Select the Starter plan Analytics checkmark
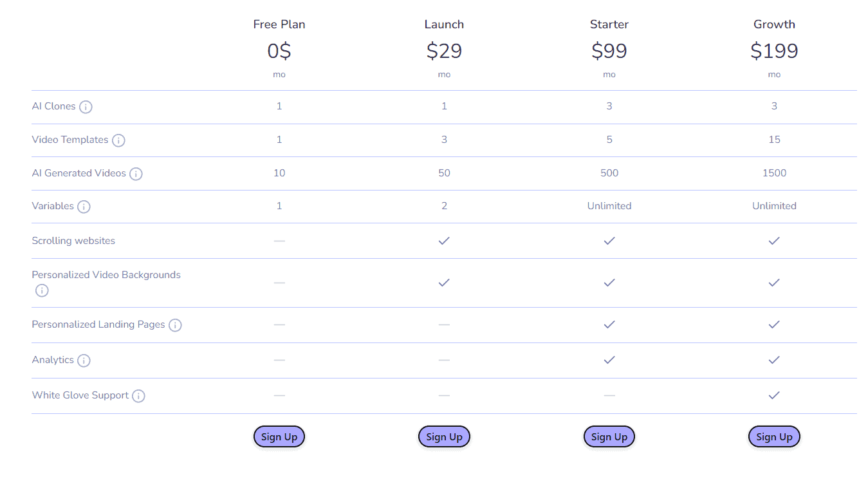Screen dimensions: 868x477 pos(609,360)
